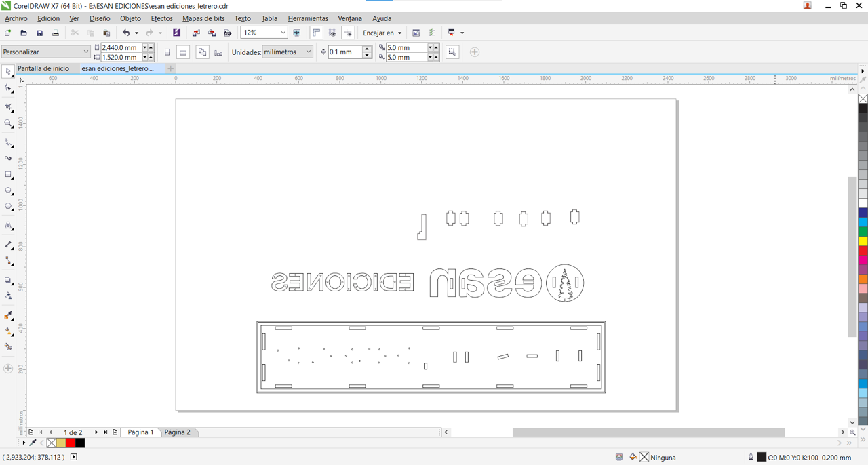Increase the nudge distance 0.1 mm stepper

pos(367,49)
